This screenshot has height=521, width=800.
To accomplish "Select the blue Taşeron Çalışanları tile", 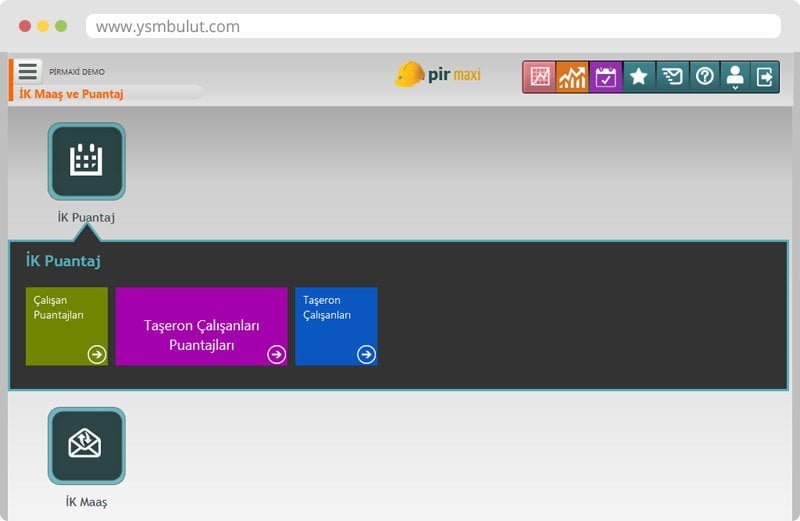I will point(336,319).
